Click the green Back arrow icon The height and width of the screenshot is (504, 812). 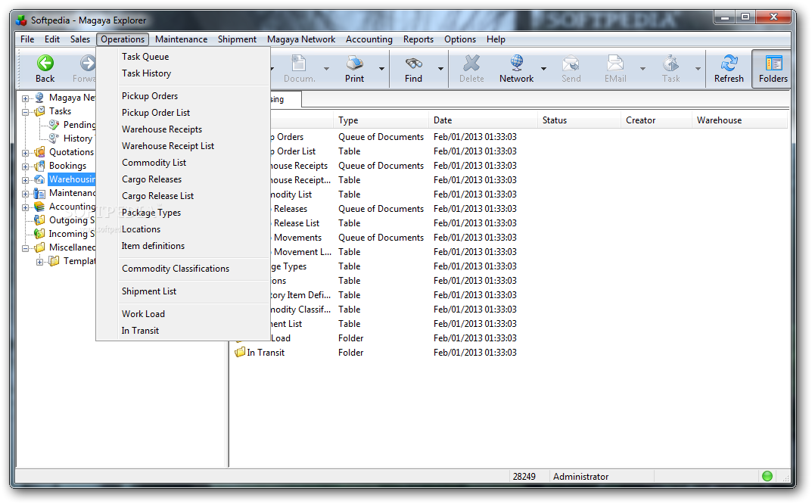coord(45,64)
